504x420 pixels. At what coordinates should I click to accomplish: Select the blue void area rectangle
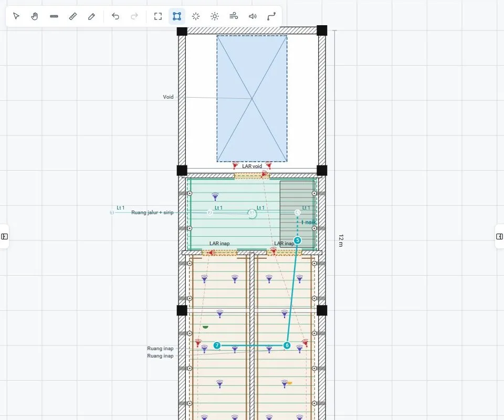click(x=252, y=99)
